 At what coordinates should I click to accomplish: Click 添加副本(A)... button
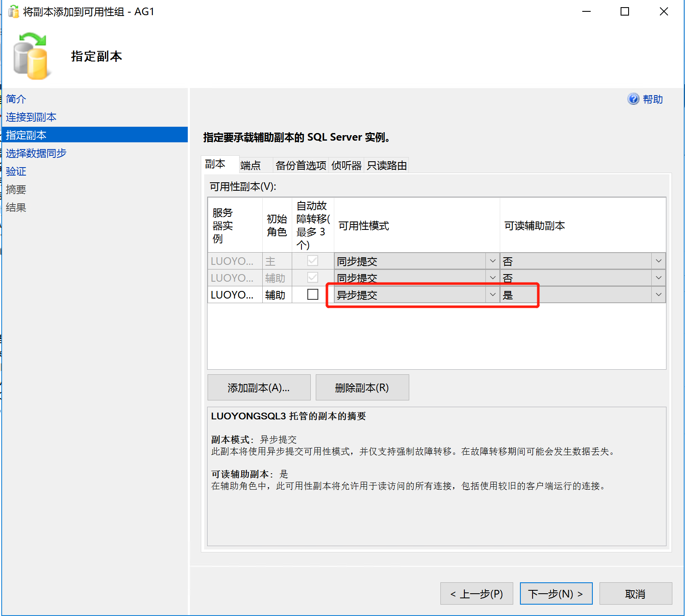[x=259, y=387]
